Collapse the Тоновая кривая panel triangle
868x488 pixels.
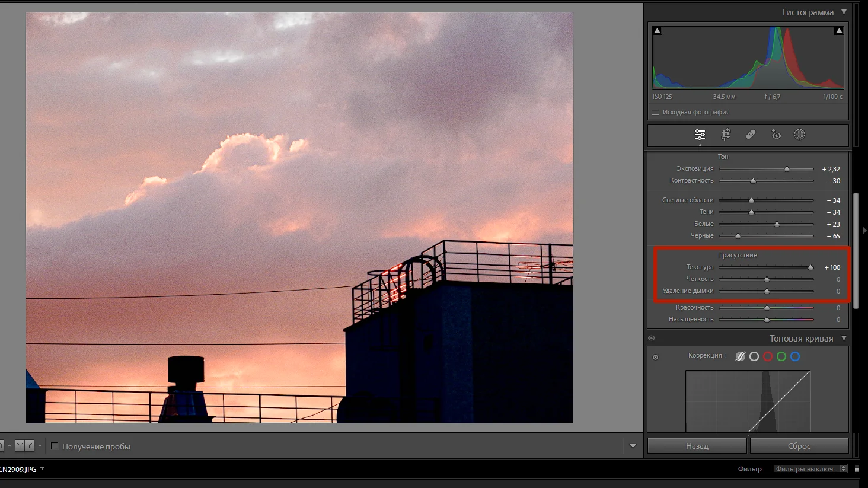[x=844, y=338]
